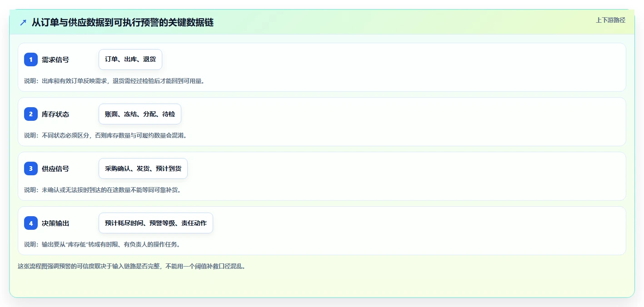
Task: Click the 决策输出 step label
Action: coord(55,223)
